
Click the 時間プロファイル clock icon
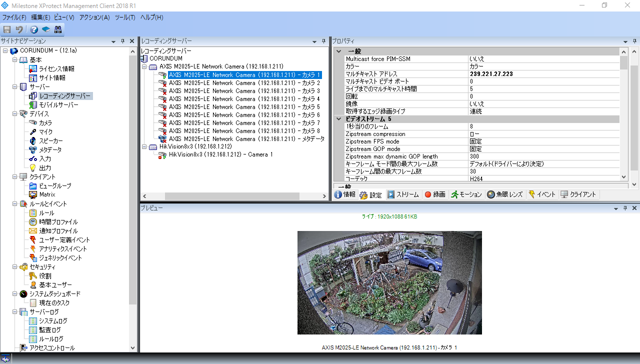pos(33,222)
